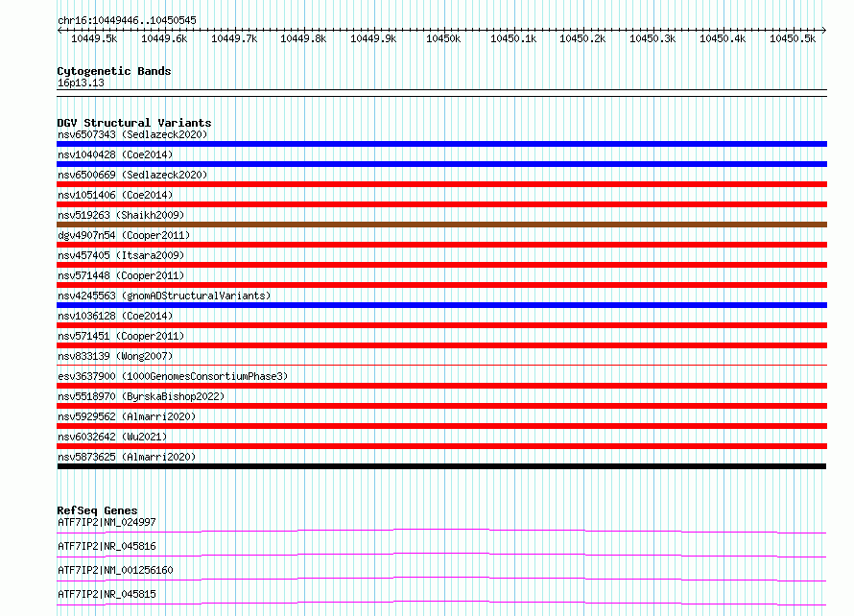Image resolution: width=854 pixels, height=616 pixels.
Task: Click the thin red line under nsv833139
Action: click(441, 365)
